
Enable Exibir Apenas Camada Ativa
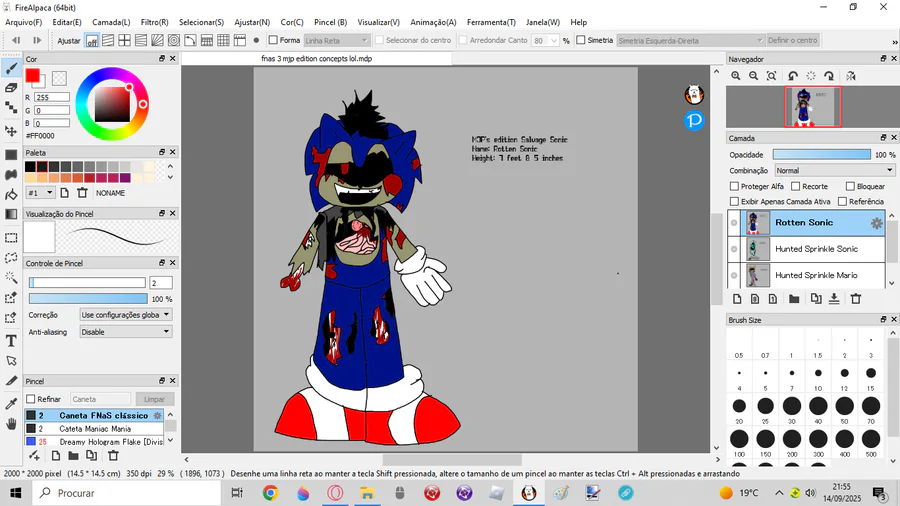coord(734,201)
